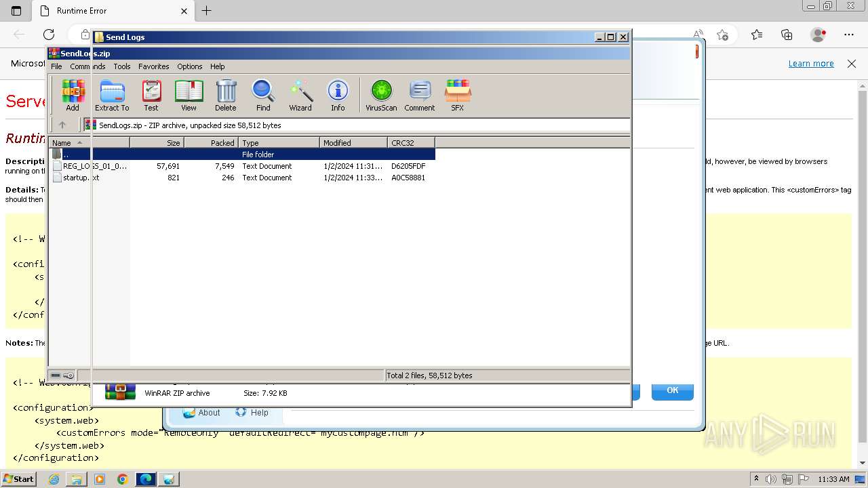This screenshot has height=488, width=868.
Task: Sort files by Name column
Action: pyautogui.click(x=89, y=143)
